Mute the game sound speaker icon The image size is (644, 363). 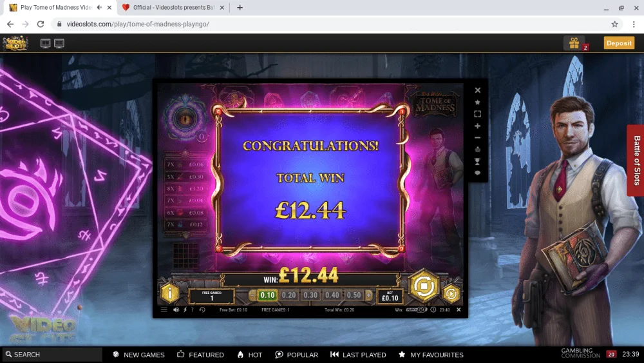(x=176, y=309)
